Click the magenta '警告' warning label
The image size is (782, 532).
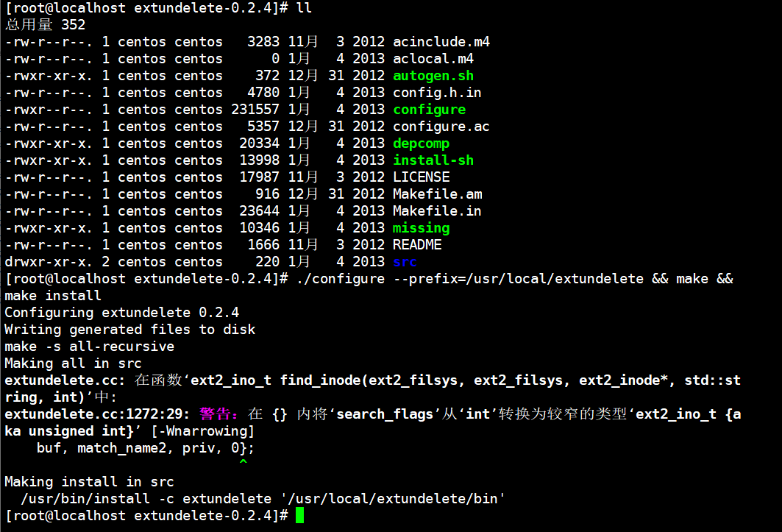(x=215, y=414)
